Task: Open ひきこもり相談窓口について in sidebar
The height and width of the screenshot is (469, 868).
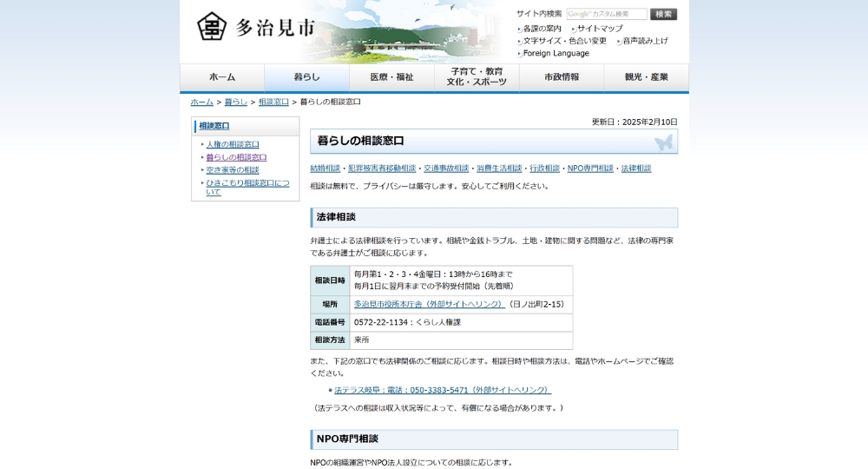Action: 247,187
